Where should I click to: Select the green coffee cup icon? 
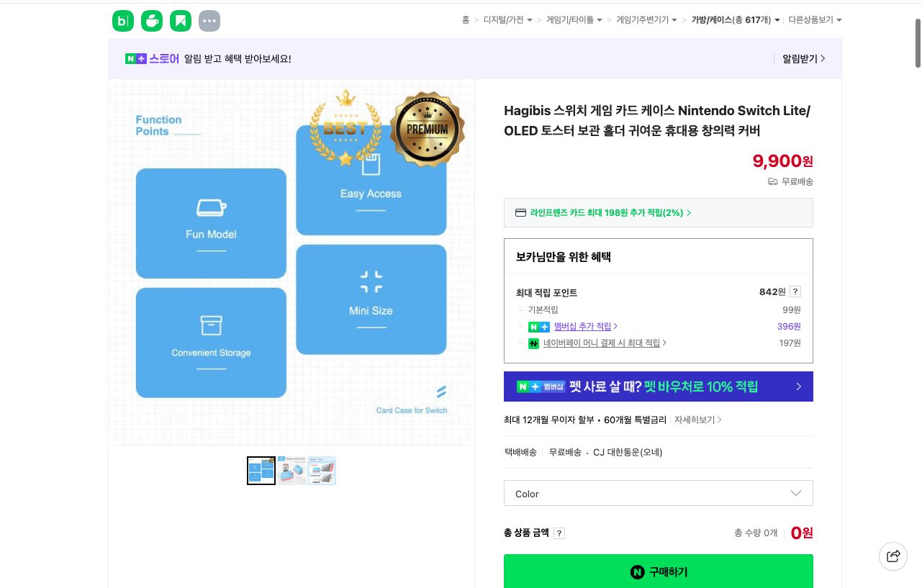point(152,21)
